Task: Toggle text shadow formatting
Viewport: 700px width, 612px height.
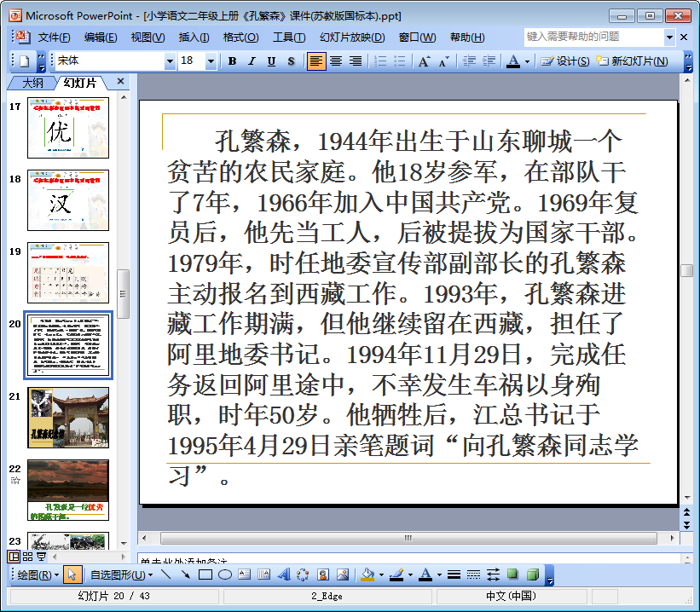Action: [x=291, y=61]
